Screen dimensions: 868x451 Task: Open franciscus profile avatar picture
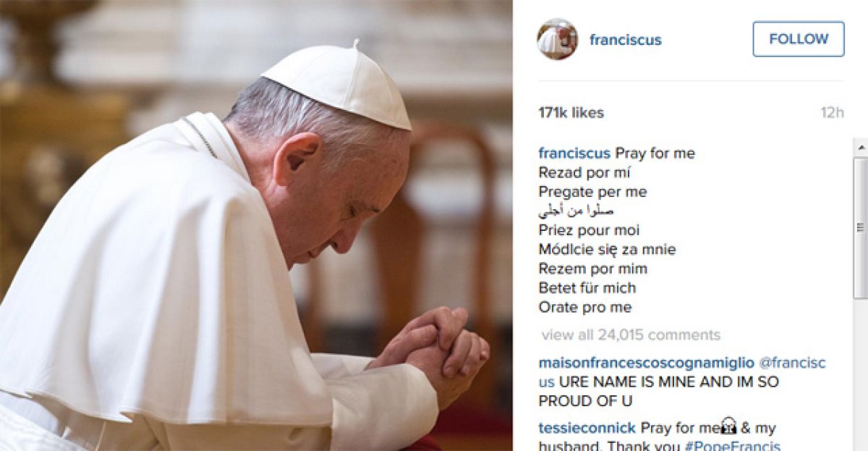pyautogui.click(x=557, y=39)
